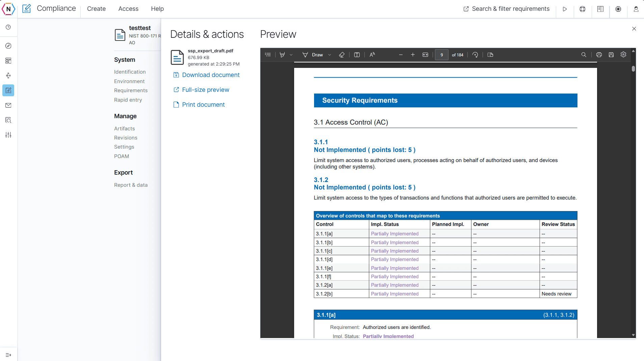
Task: Rotate the PDF page
Action: (x=475, y=55)
